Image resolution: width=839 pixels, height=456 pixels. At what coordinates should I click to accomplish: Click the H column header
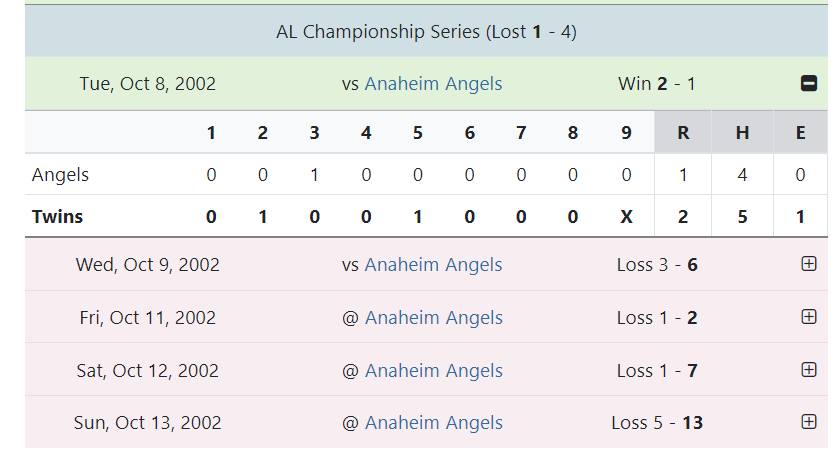(742, 133)
